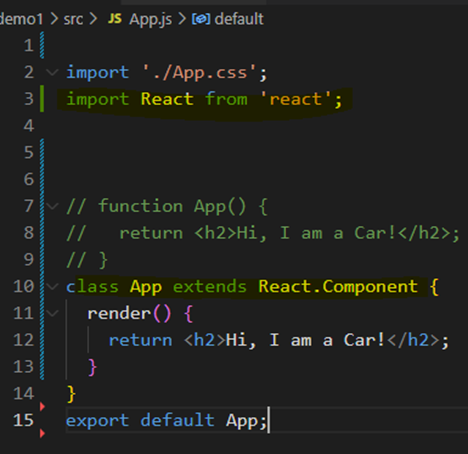Image resolution: width=468 pixels, height=454 pixels.
Task: Click the yellow closing brace on line 14
Action: (71, 394)
